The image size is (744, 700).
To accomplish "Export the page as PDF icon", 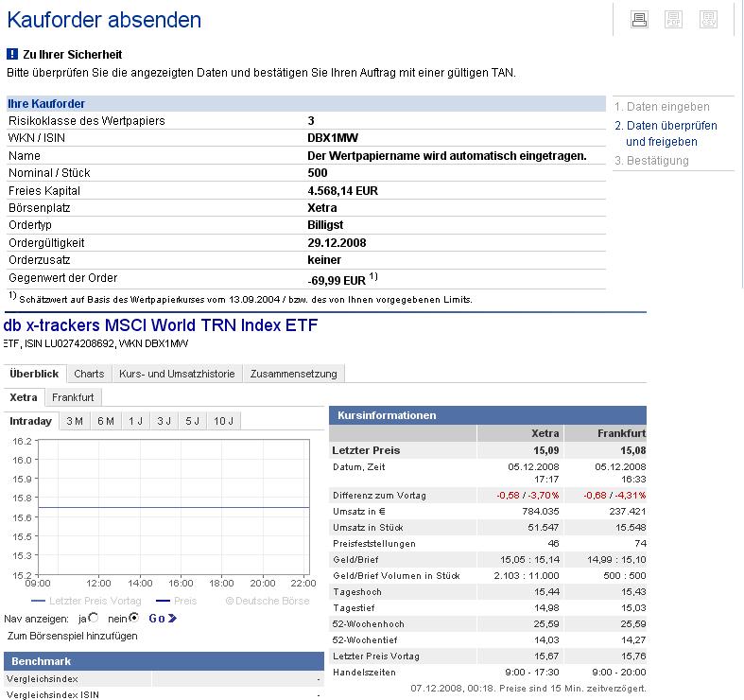I will (673, 20).
